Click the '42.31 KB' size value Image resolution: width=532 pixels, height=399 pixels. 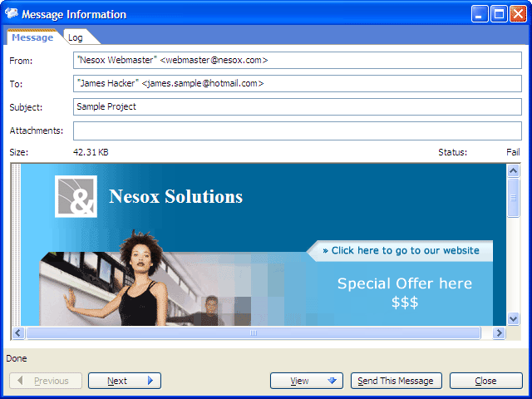91,152
